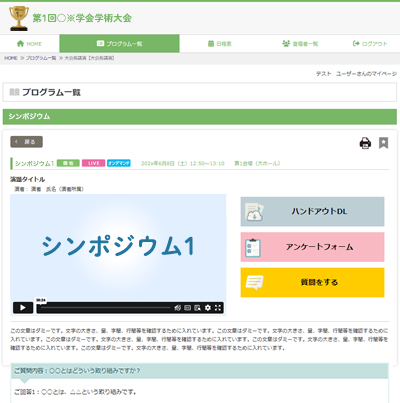Open the 日程表 schedule tab
Screen dimensions: 400x403
click(219, 44)
